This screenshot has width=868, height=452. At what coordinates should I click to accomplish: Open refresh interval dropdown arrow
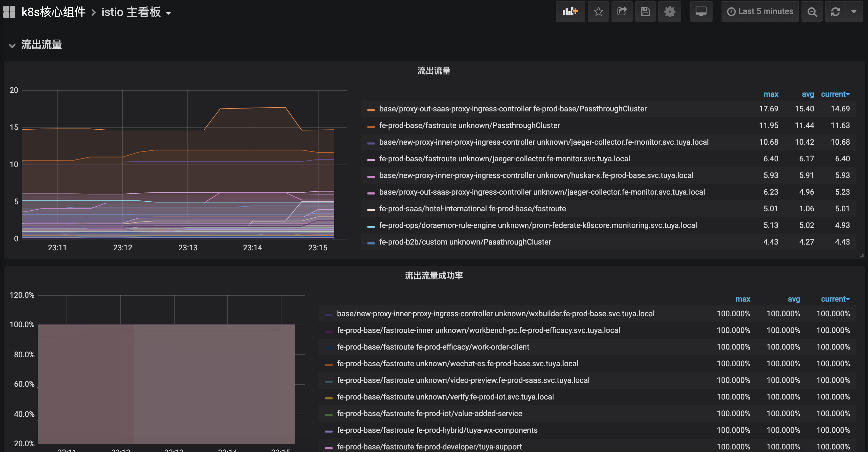pos(854,12)
